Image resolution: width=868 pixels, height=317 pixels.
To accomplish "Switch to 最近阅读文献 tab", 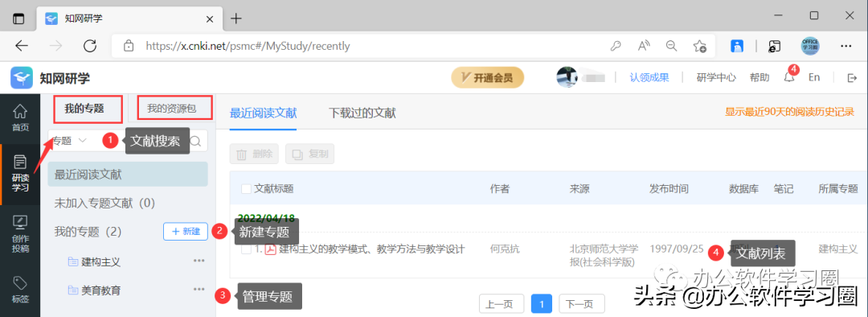I will click(263, 113).
